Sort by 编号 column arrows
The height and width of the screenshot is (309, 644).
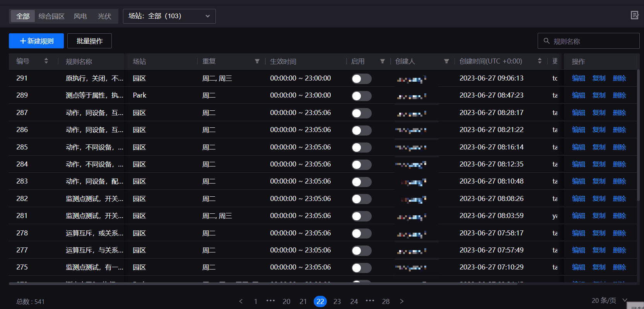coord(46,61)
